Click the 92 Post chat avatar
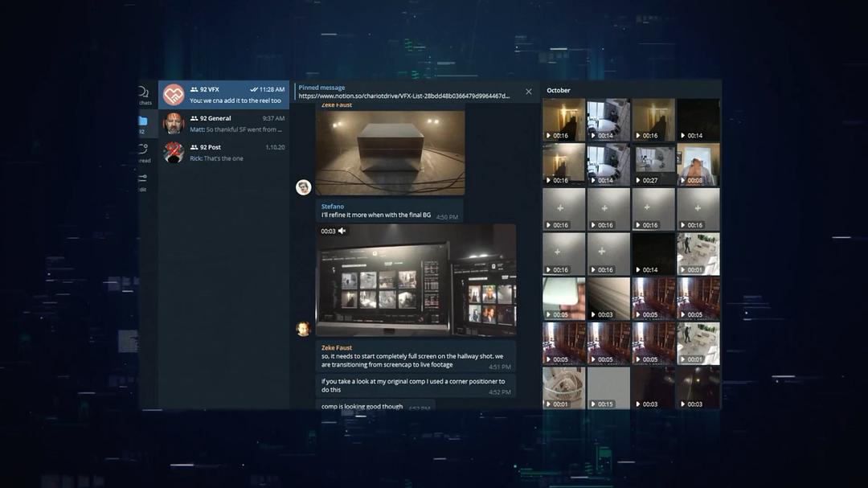The image size is (868, 488). [174, 153]
